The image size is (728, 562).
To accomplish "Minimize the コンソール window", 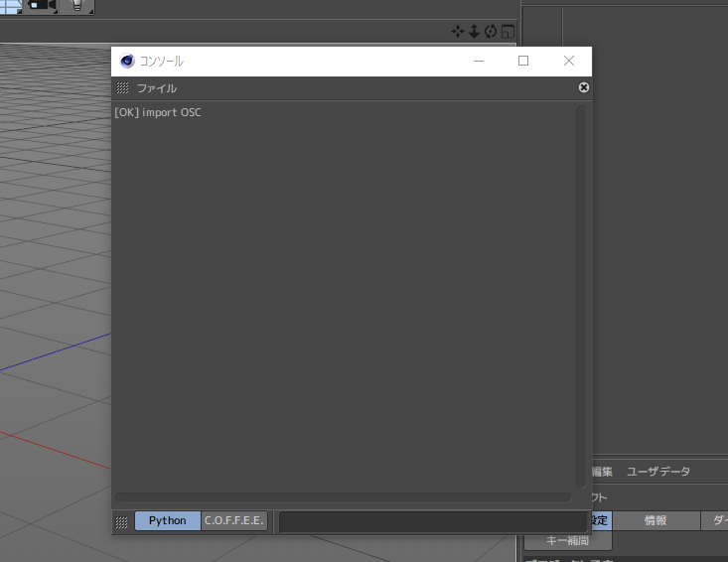I will [x=479, y=61].
